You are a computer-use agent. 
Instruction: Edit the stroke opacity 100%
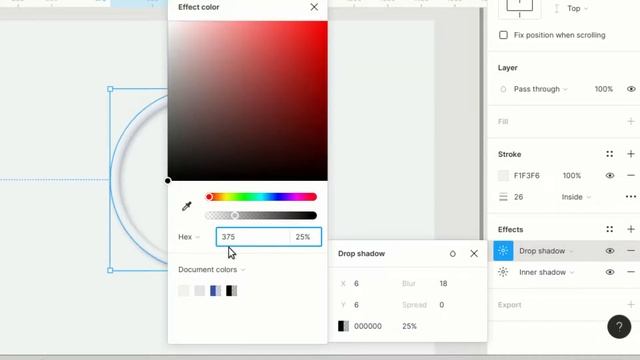572,176
